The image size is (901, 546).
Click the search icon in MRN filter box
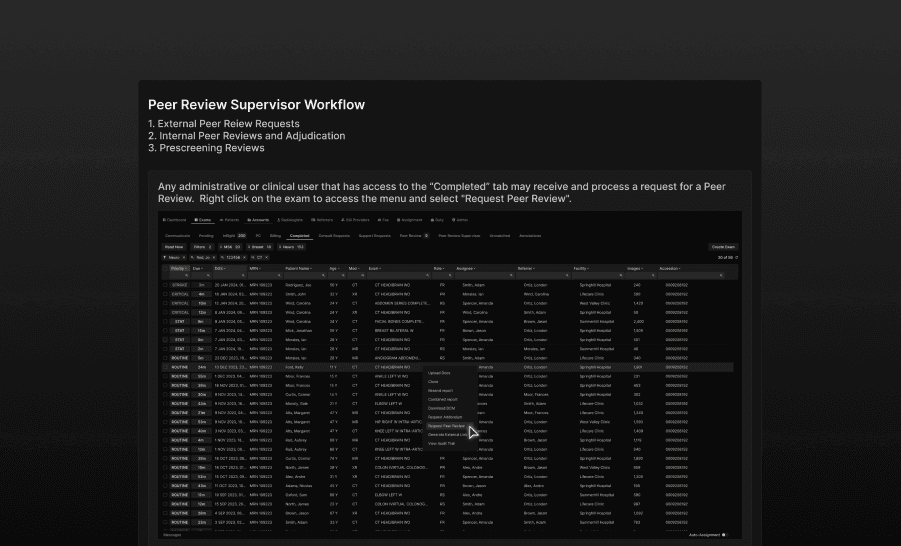[x=279, y=275]
